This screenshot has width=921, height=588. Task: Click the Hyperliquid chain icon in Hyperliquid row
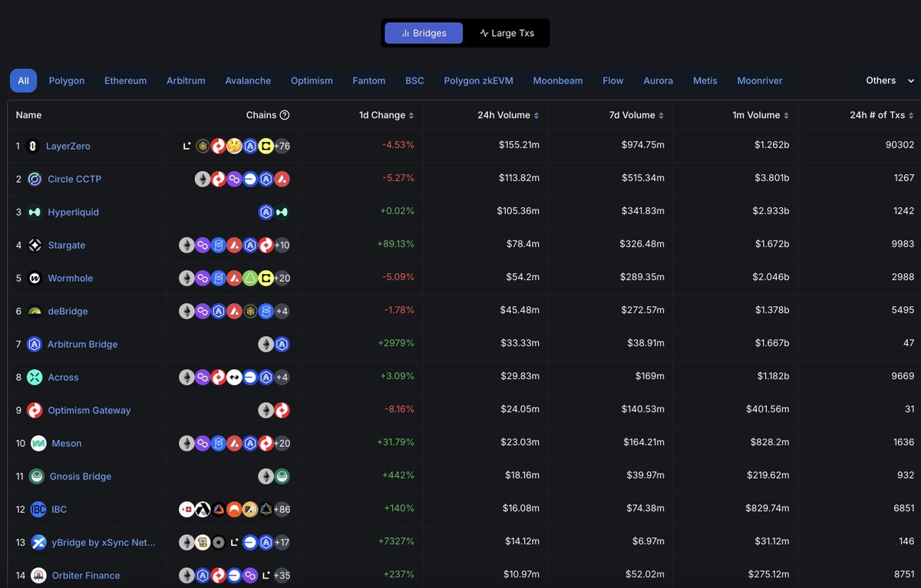[282, 212]
